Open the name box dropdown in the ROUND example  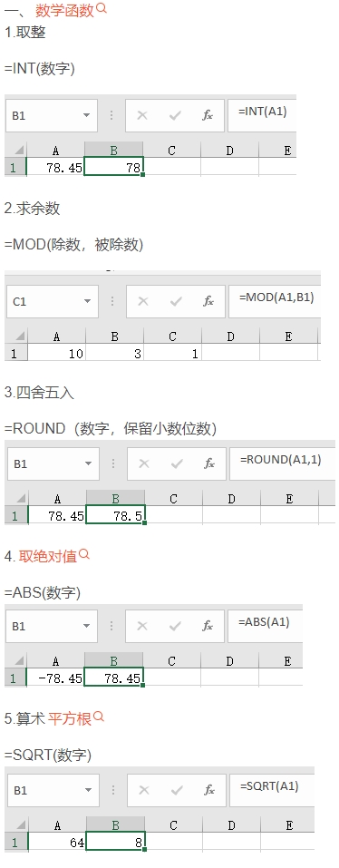point(89,463)
